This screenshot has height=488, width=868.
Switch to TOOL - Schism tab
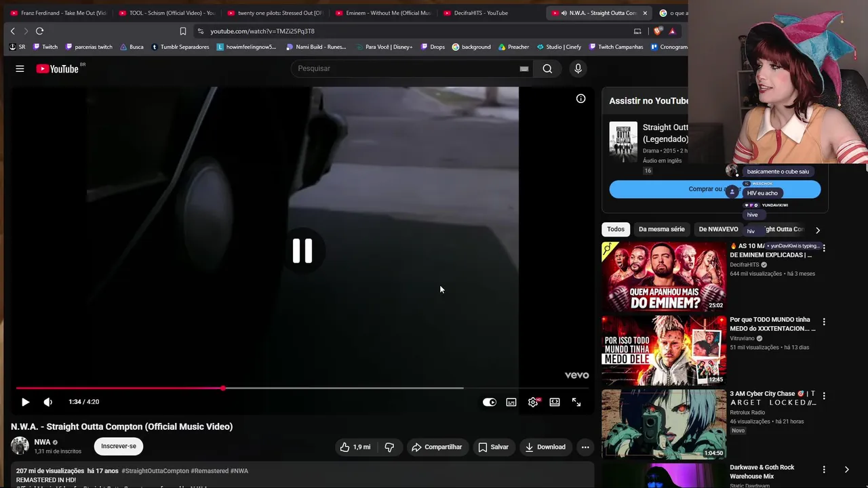166,13
